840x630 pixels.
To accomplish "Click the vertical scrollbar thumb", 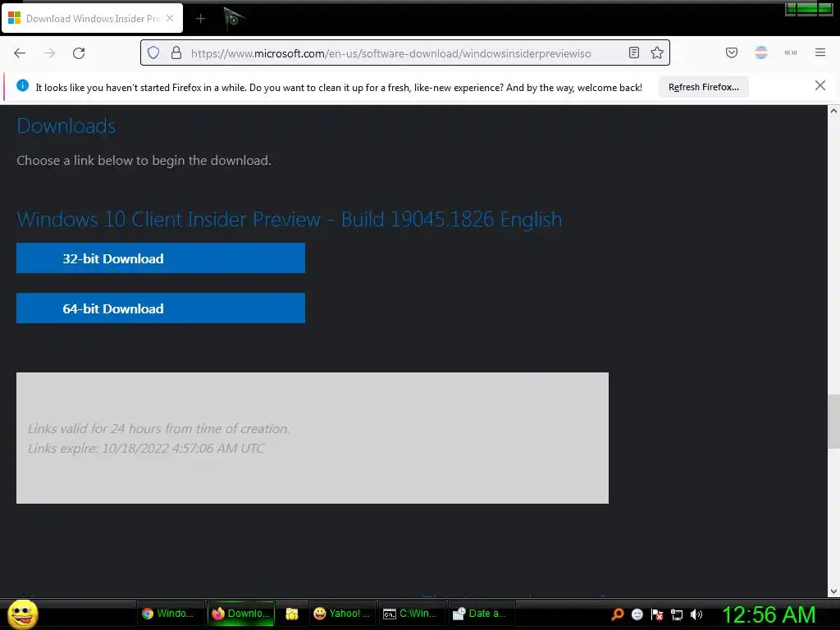I will pos(833,421).
